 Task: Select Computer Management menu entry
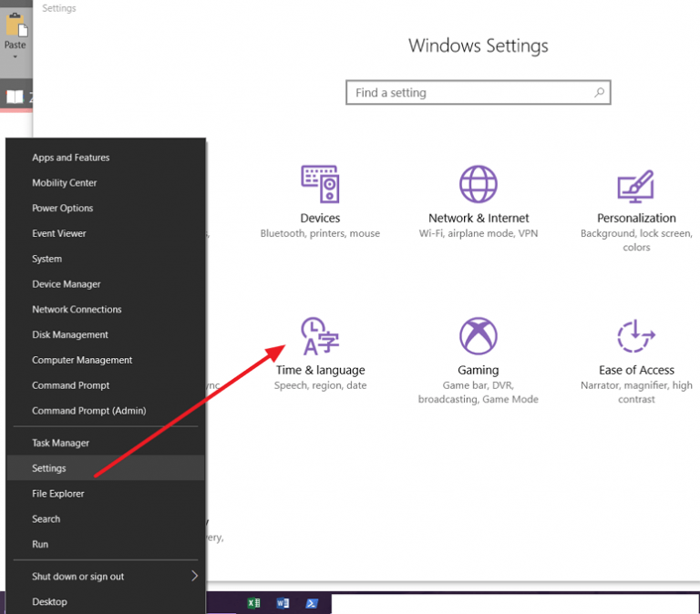click(x=106, y=360)
